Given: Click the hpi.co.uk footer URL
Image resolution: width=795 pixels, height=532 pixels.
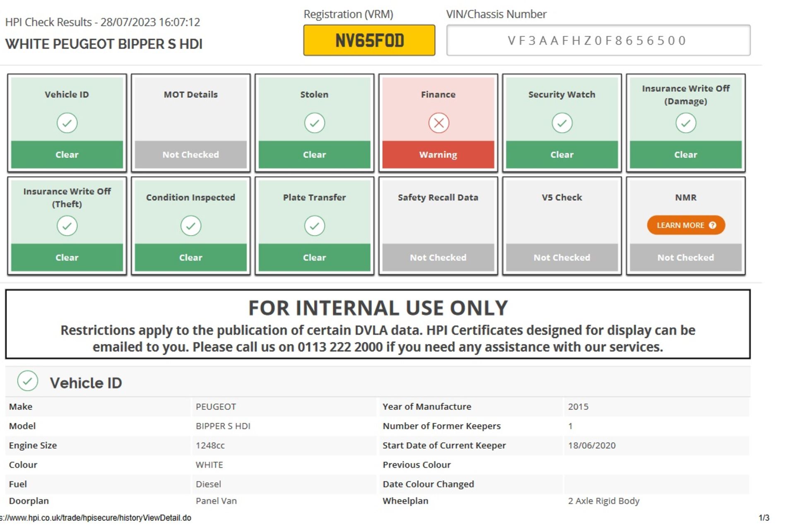Looking at the screenshot, I should pos(96,518).
